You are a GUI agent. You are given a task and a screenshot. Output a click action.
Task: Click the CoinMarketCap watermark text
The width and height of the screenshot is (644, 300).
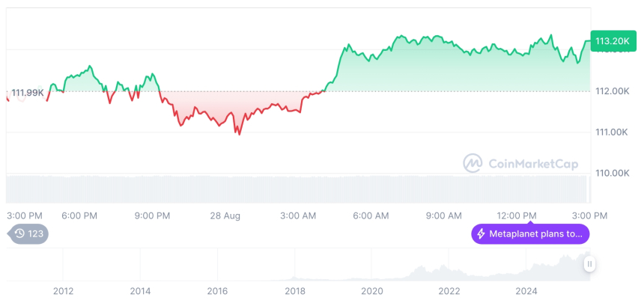coord(532,163)
